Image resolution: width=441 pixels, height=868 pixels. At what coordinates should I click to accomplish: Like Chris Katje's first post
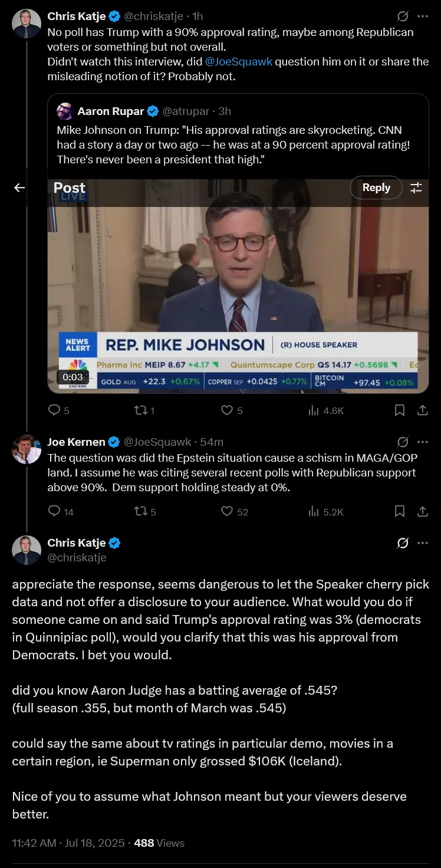(227, 410)
